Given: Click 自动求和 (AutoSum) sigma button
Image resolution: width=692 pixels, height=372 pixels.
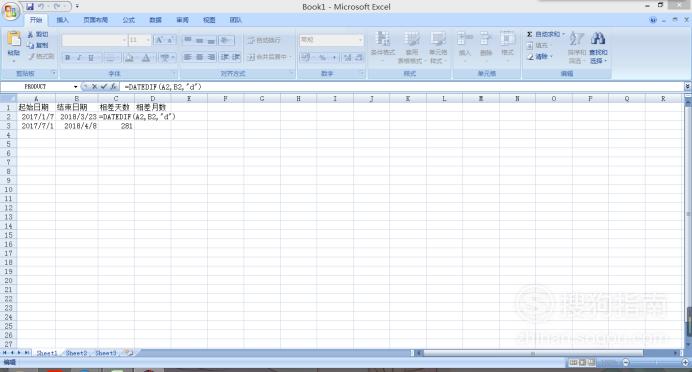Looking at the screenshot, I should [x=545, y=34].
